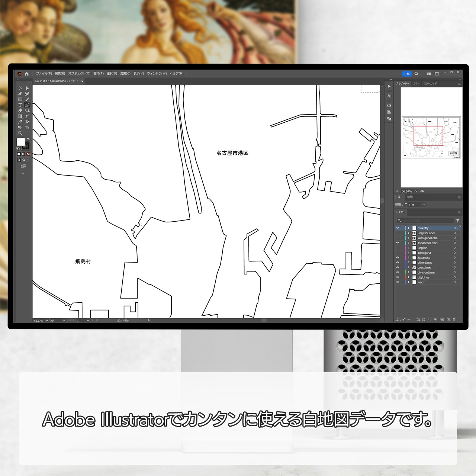Open the ウィンドウ(W) menu
The image size is (476, 476).
[157, 74]
